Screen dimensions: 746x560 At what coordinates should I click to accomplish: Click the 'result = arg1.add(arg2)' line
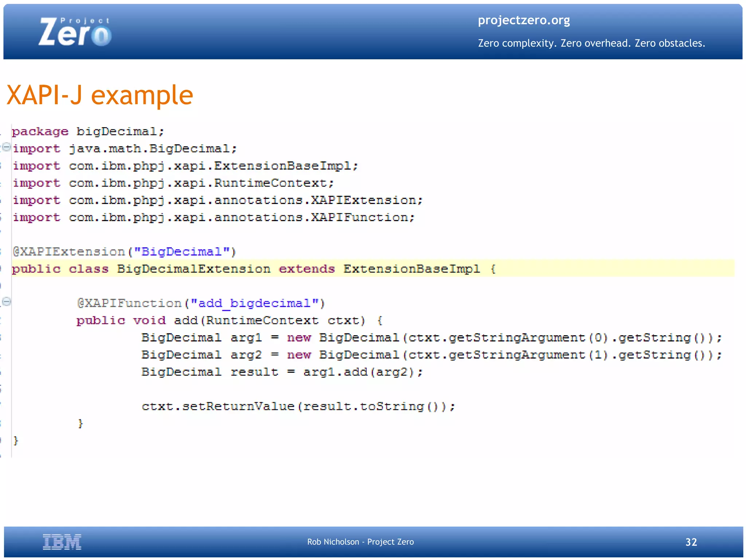[282, 372]
